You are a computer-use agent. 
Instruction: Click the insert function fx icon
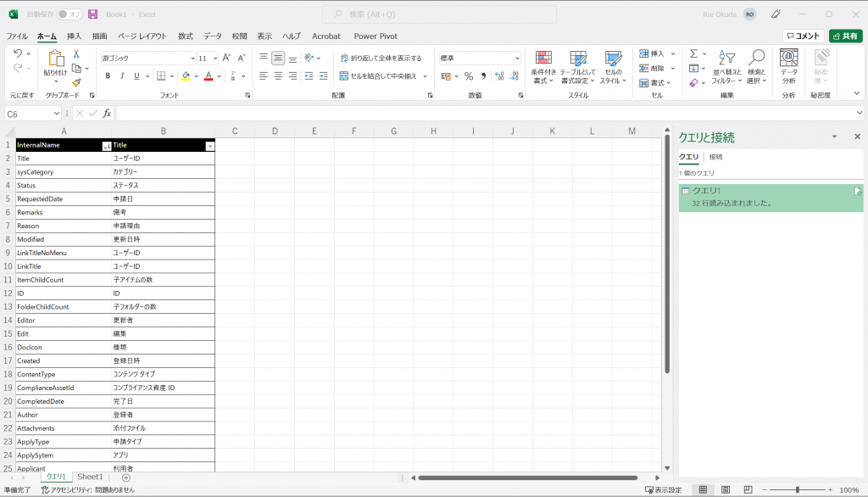point(107,113)
